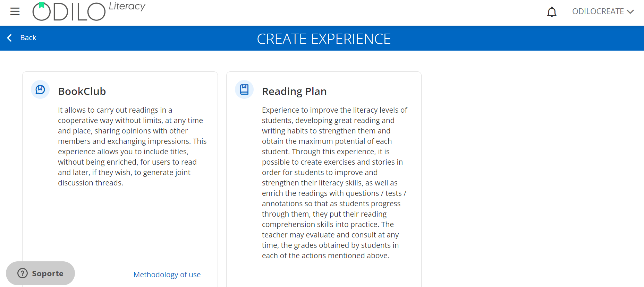Select the BookClub heading

82,91
